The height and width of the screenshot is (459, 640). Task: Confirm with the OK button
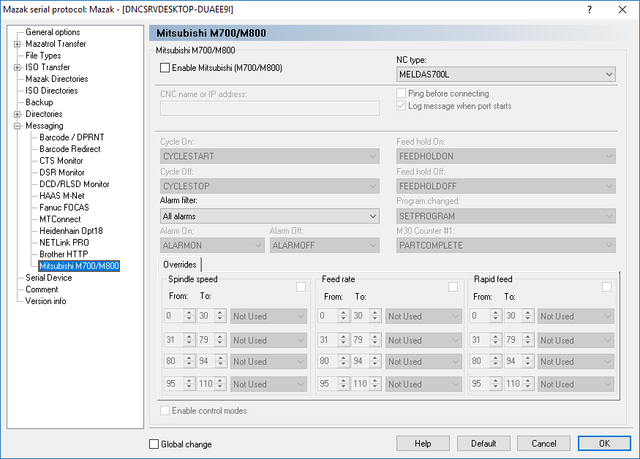[604, 443]
